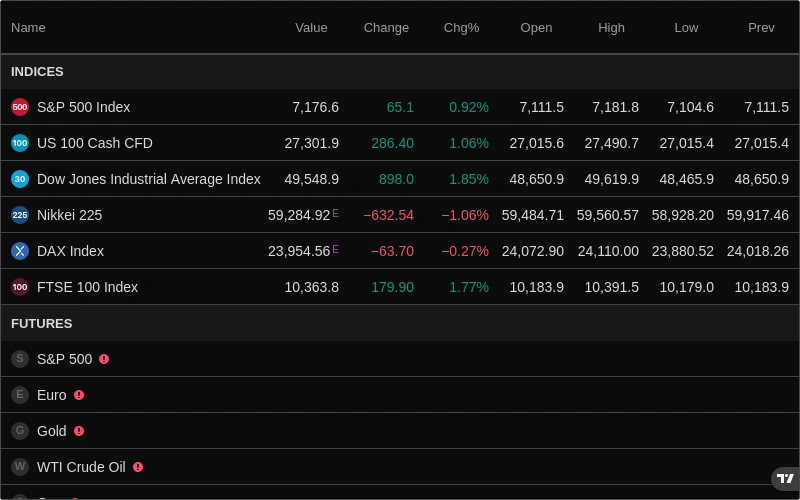
Task: Click the 'E' marker next to Nikkei 225 value
Action: coord(335,213)
